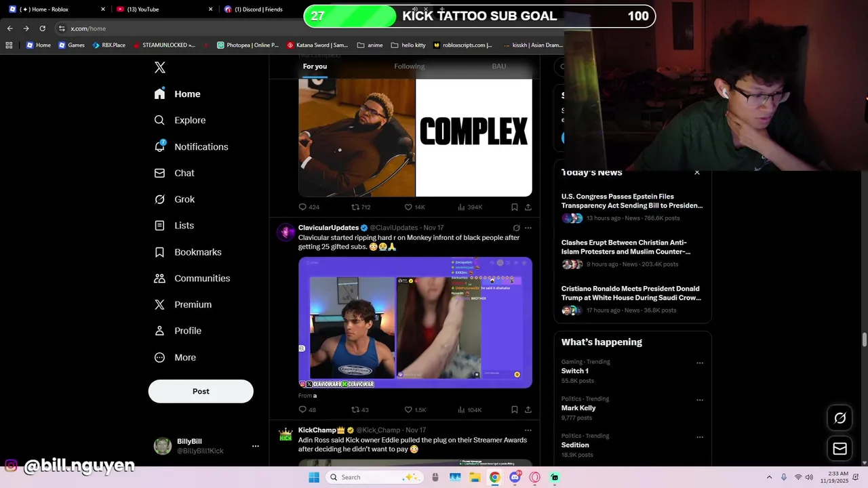This screenshot has height=488, width=868.
Task: Open options for Switch 1 trend
Action: point(700,363)
